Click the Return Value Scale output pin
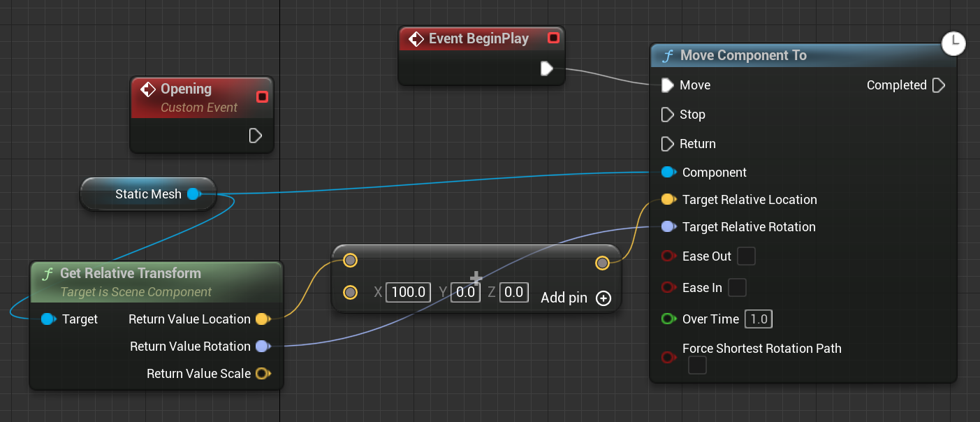The height and width of the screenshot is (422, 980). click(263, 374)
